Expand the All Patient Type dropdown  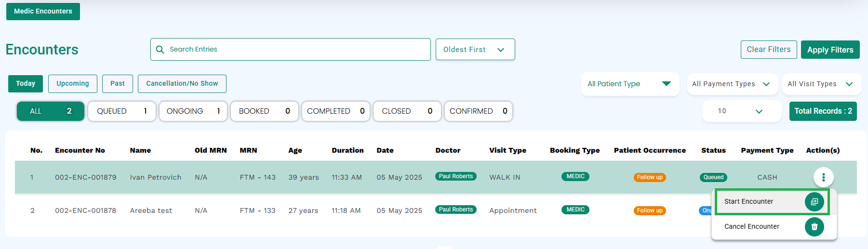coord(630,84)
